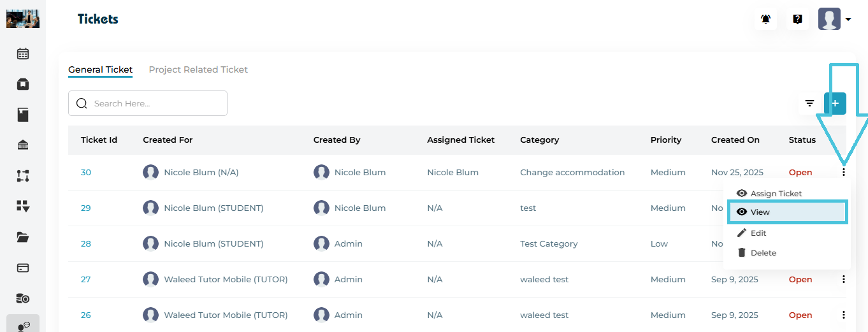The width and height of the screenshot is (868, 332).
Task: Click the help question mark icon
Action: pos(797,19)
